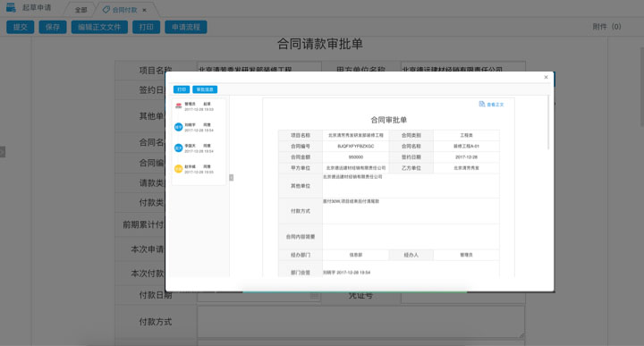The width and height of the screenshot is (644, 346).
Task: Click the page's right-side scrollbar
Action: (x=641, y=86)
